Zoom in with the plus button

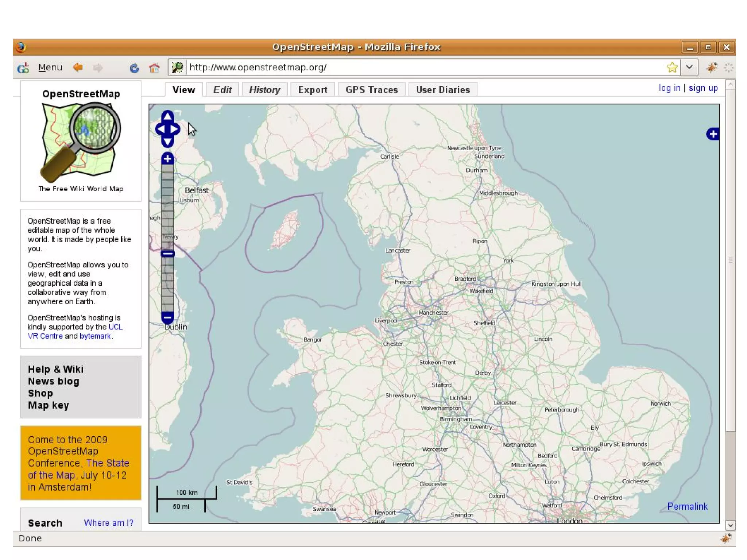tap(167, 159)
